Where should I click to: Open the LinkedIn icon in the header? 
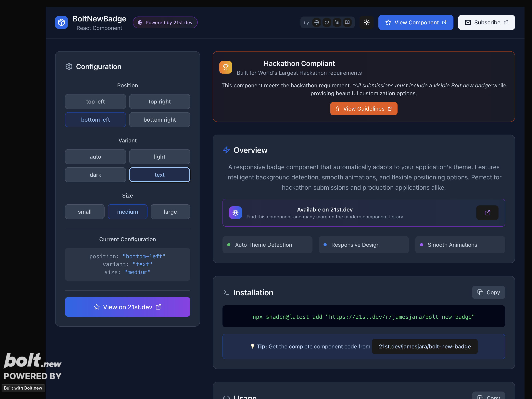tap(337, 22)
